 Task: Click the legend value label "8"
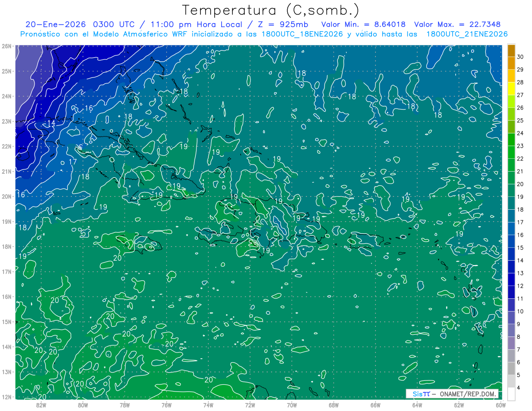(519, 337)
